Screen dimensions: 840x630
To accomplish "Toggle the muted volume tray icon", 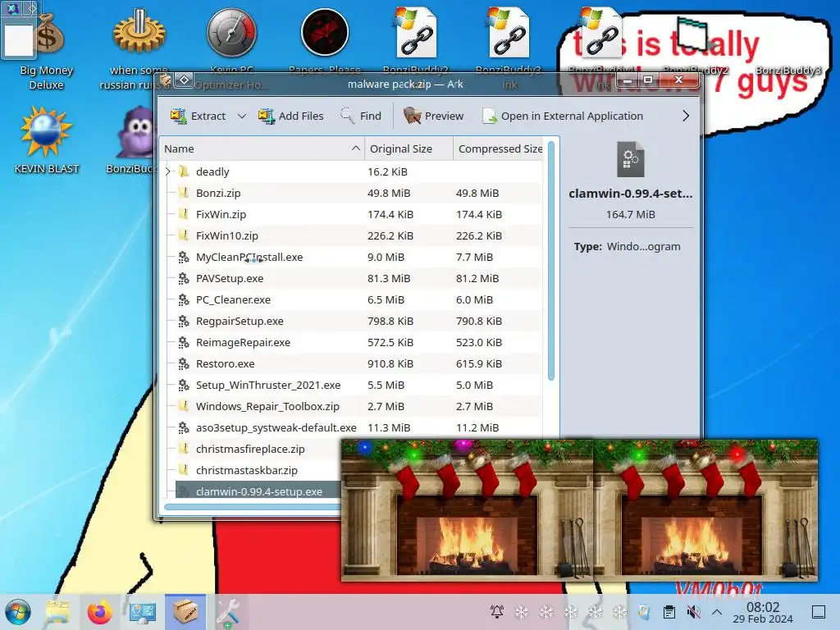I will [693, 612].
